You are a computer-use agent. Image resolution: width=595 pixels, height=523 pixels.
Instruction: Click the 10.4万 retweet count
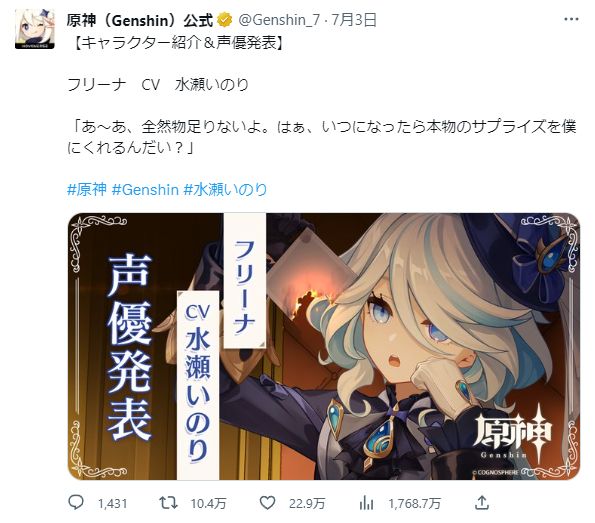[x=208, y=504]
